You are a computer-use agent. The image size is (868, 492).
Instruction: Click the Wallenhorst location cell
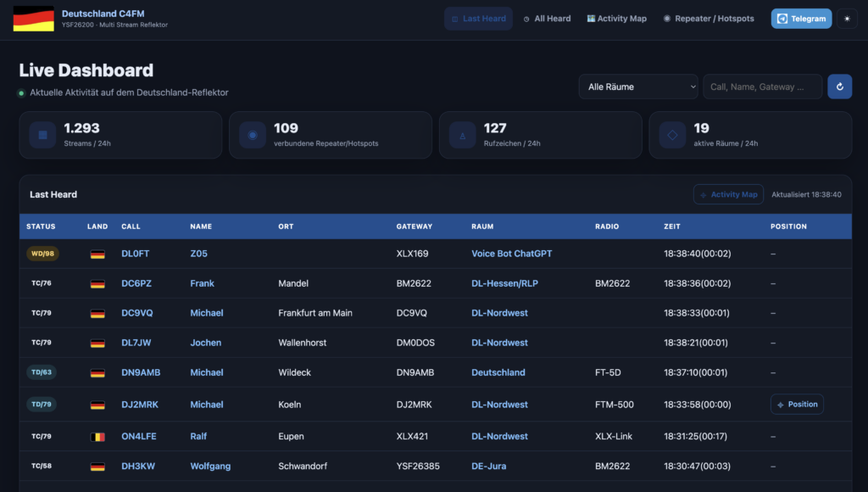pos(303,343)
